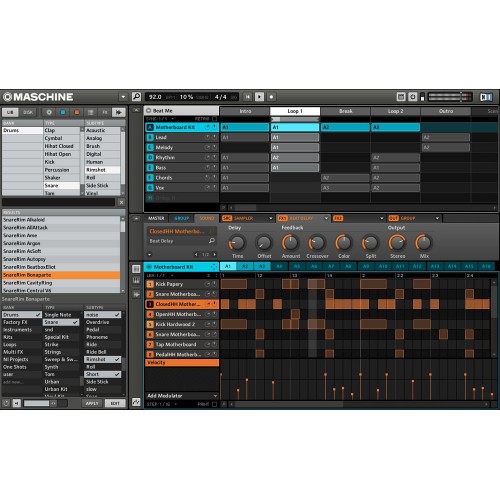Image resolution: width=500 pixels, height=500 pixels.
Task: Toggle the solo icon on the Melody group
Action: (214, 147)
